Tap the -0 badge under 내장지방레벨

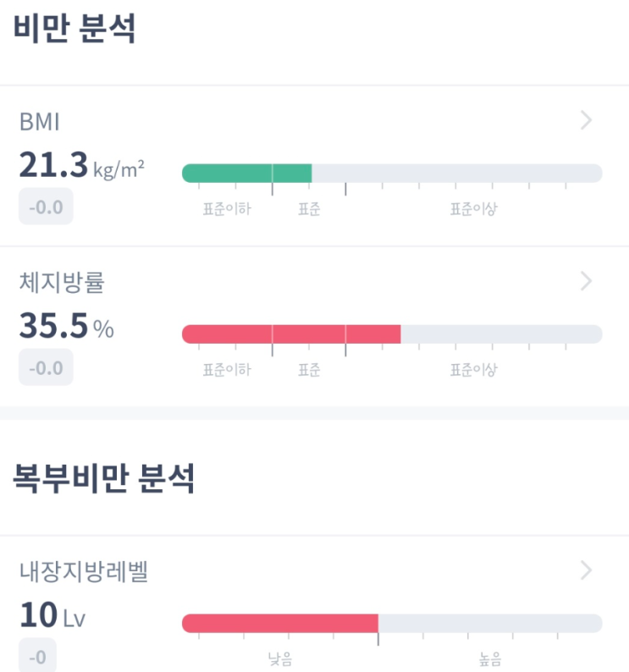37,657
